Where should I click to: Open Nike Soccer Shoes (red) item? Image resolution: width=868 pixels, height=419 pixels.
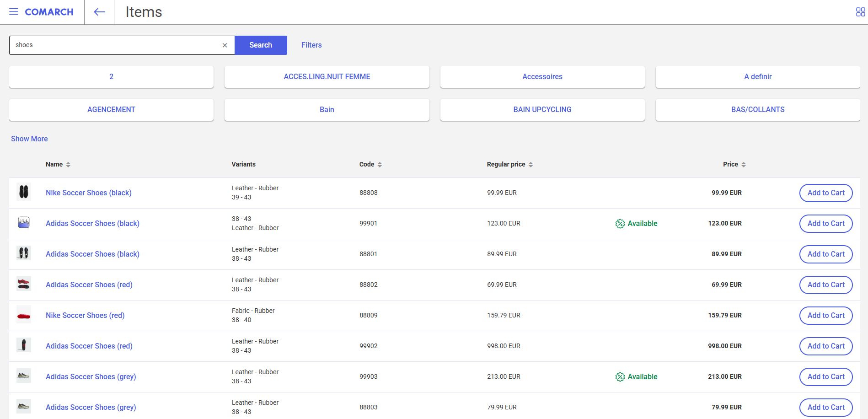pyautogui.click(x=85, y=315)
